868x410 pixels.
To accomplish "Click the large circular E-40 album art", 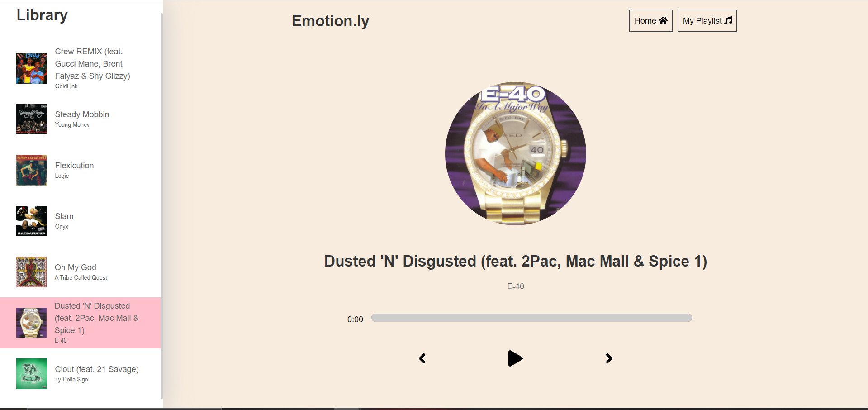I will click(x=516, y=153).
